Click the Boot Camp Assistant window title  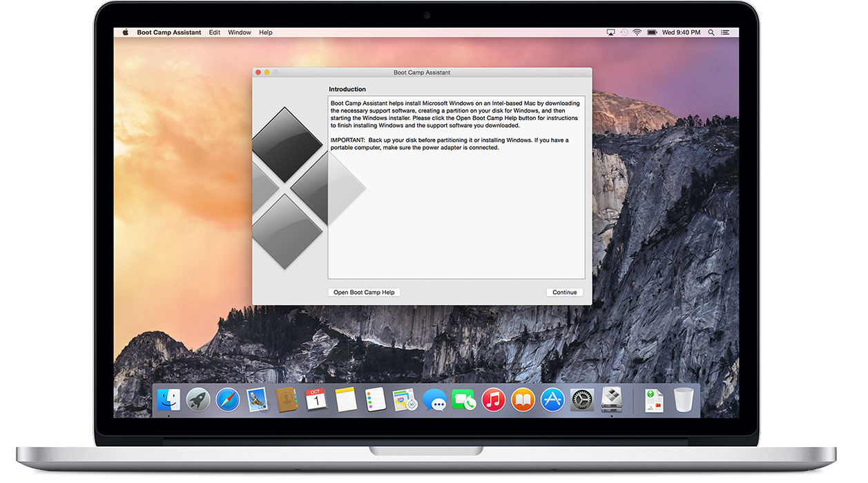click(422, 72)
